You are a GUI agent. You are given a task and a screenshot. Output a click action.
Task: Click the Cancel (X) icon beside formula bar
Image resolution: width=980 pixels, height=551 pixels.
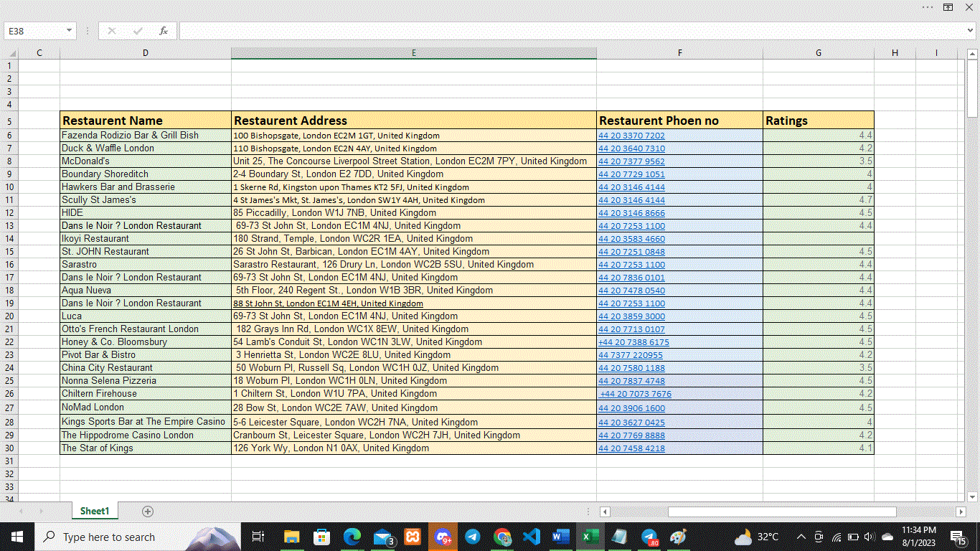pyautogui.click(x=111, y=30)
